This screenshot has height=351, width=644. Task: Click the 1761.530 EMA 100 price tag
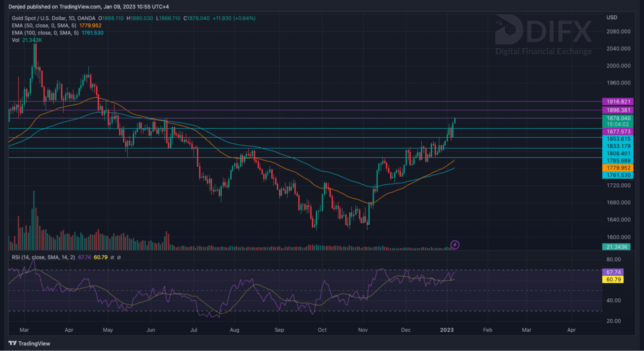618,175
